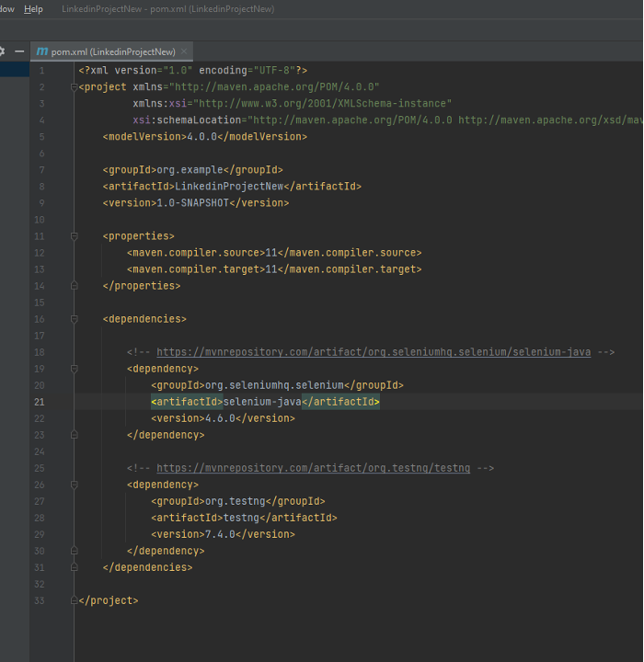The width and height of the screenshot is (644, 662).
Task: Open the project panel settings gear
Action: [3, 51]
